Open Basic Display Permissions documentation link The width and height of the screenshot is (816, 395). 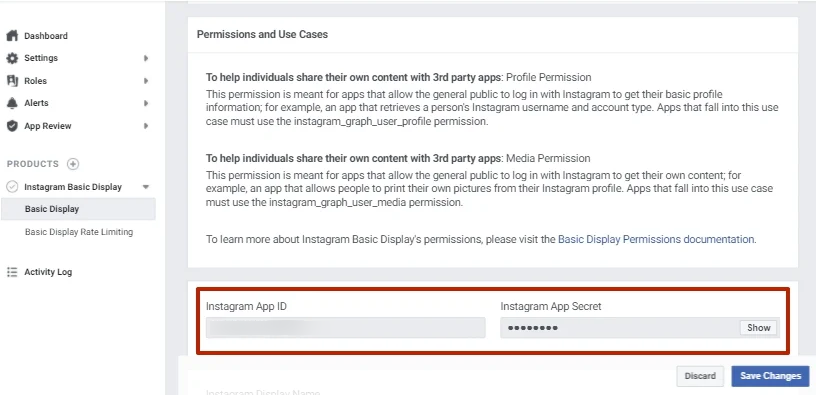point(656,239)
